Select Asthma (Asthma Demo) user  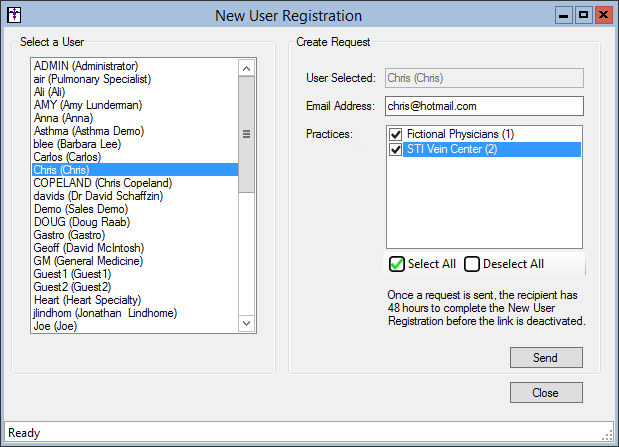point(89,131)
